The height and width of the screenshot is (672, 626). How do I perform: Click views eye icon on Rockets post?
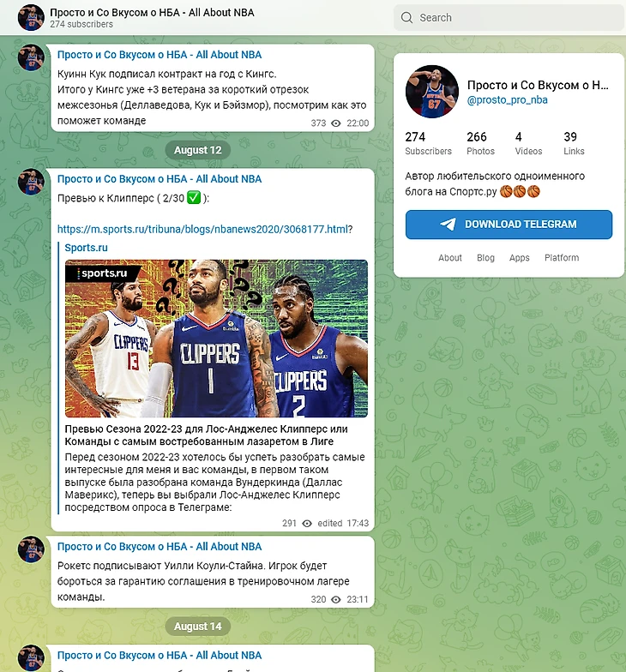(336, 600)
